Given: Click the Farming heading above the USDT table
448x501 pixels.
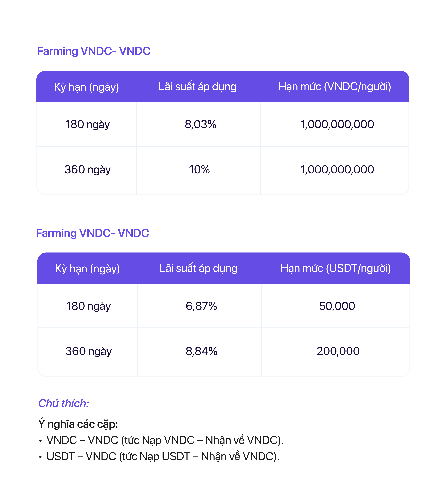Looking at the screenshot, I should click(x=93, y=233).
